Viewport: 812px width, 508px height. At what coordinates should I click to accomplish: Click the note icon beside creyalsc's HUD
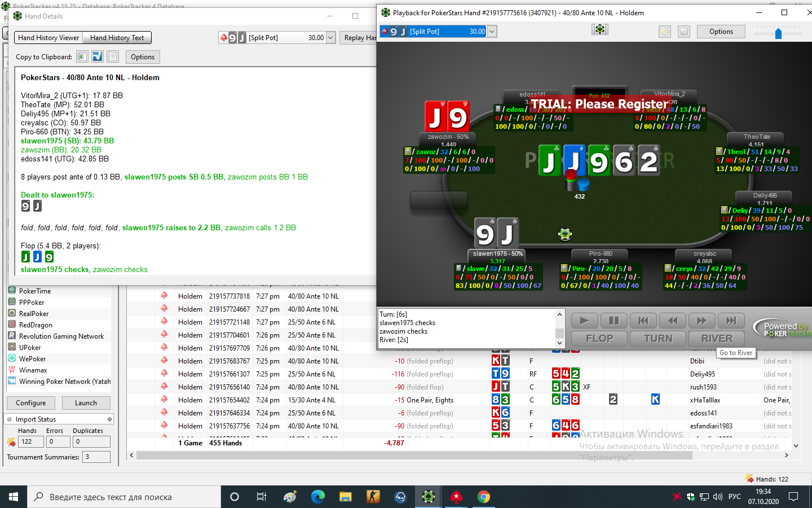[668, 268]
